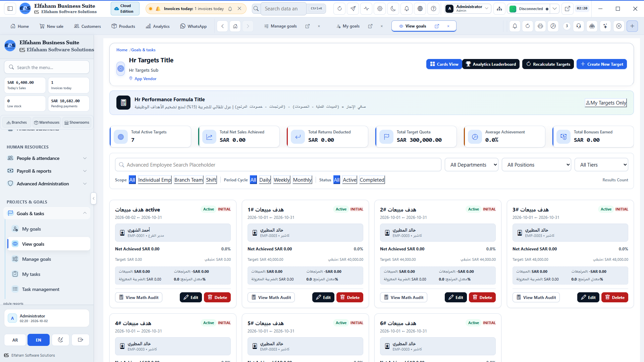Dismiss the Invoices today notification

[239, 9]
